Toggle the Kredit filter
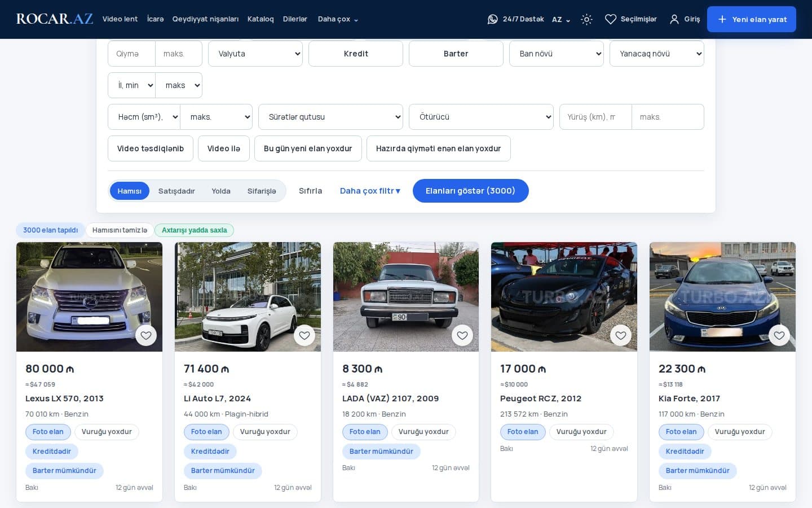Viewport: 812px width, 508px height. 356,54
